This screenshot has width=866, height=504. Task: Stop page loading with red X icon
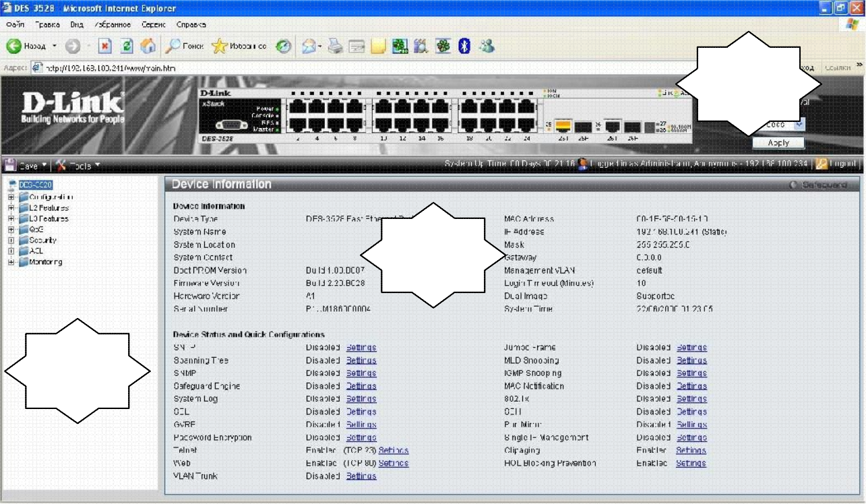(105, 46)
